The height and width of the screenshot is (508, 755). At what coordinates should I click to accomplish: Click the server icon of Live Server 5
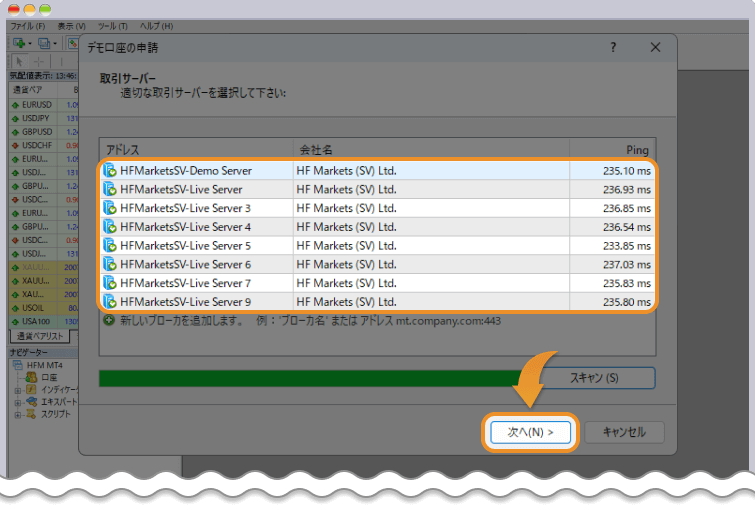[110, 246]
